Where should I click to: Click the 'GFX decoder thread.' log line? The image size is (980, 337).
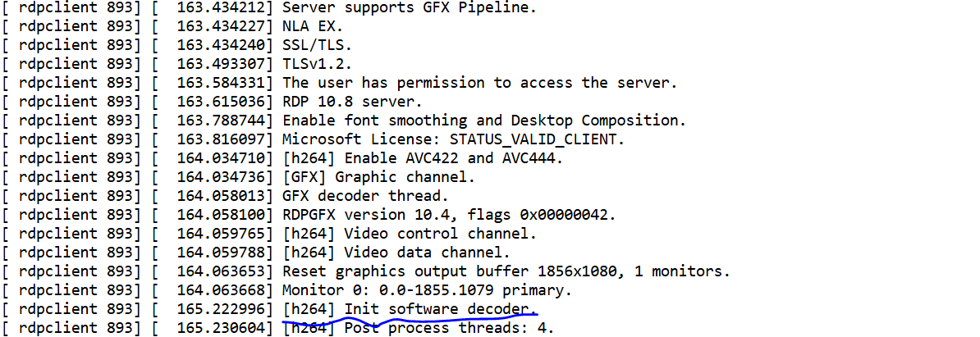pyautogui.click(x=365, y=196)
